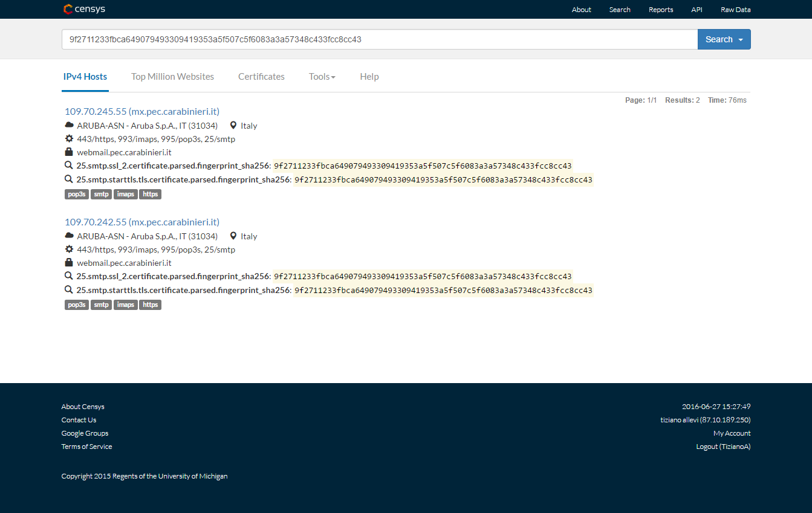Click the pop3s tag under 109.70.242.55
This screenshot has height=513, width=812.
[77, 305]
